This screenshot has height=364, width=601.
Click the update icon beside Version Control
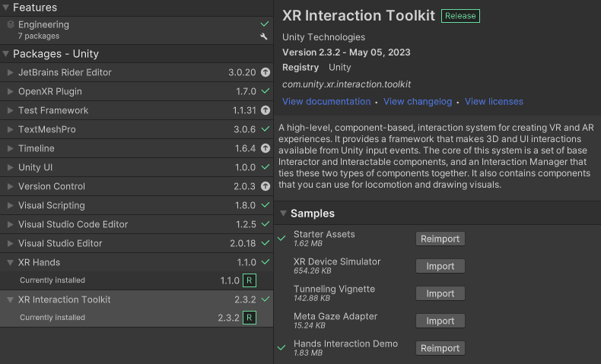pos(265,187)
